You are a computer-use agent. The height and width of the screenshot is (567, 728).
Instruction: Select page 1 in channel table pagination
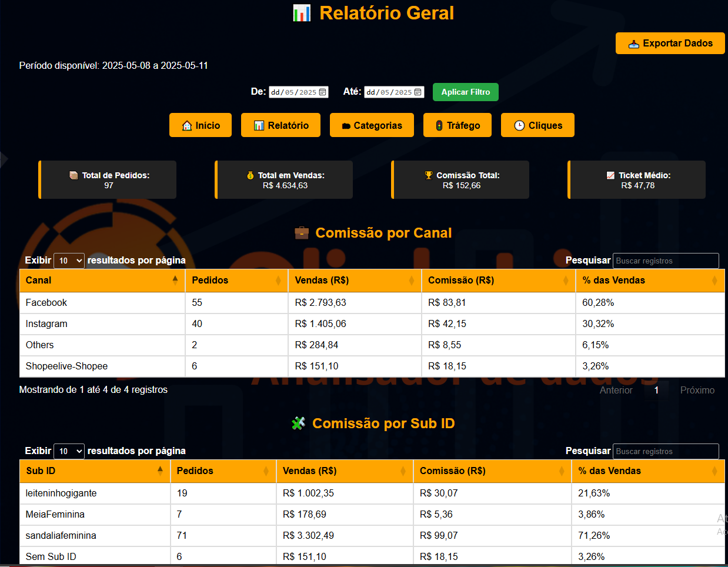coord(656,391)
